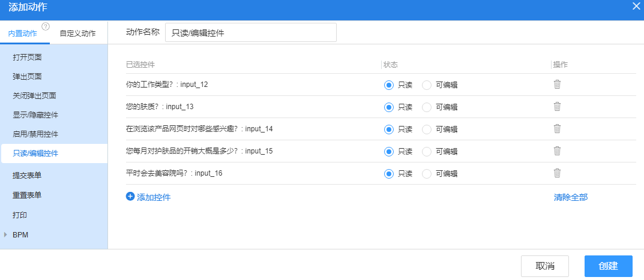Click trash icon for input_13 row

point(557,107)
